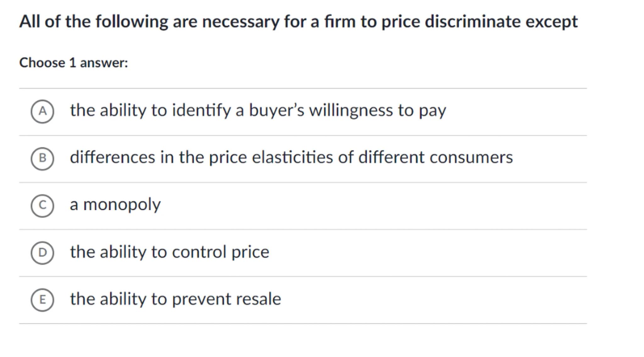Click the question heading about price discrimination

click(298, 22)
